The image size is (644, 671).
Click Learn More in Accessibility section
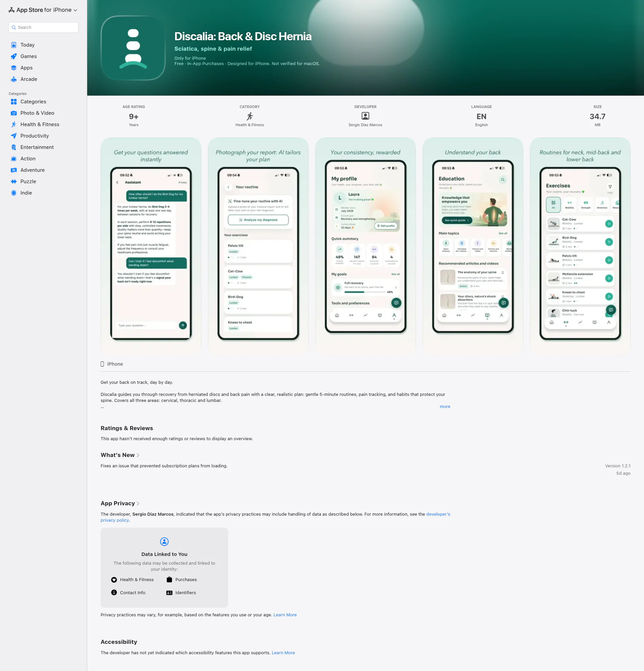pyautogui.click(x=283, y=653)
